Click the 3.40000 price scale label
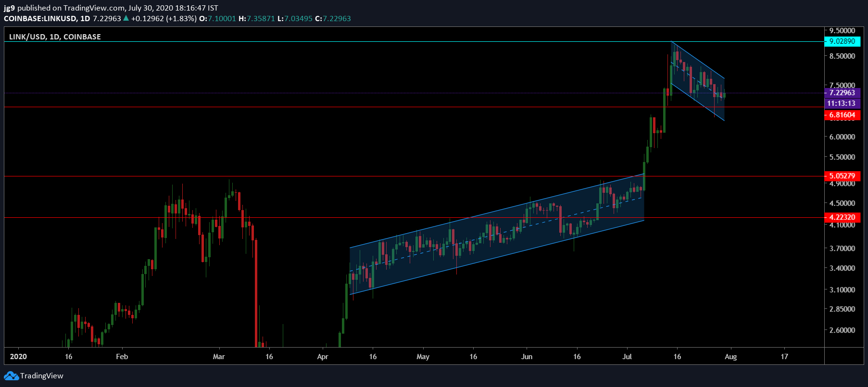The image size is (868, 387). [842, 268]
